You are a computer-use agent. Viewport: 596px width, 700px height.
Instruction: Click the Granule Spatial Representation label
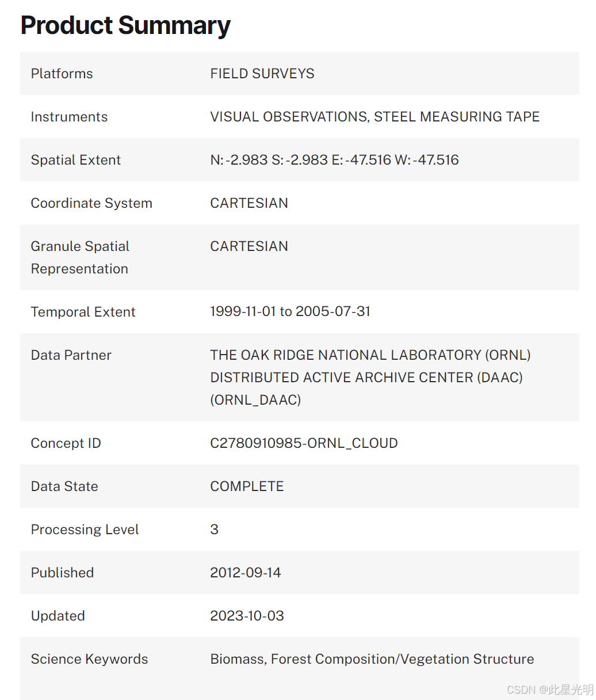[x=80, y=257]
